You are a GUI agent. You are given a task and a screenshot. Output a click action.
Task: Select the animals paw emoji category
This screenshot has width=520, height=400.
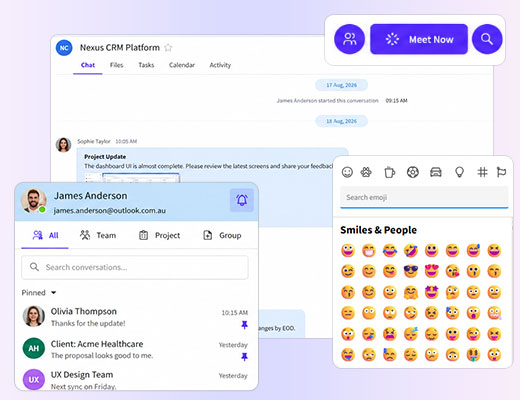(366, 172)
